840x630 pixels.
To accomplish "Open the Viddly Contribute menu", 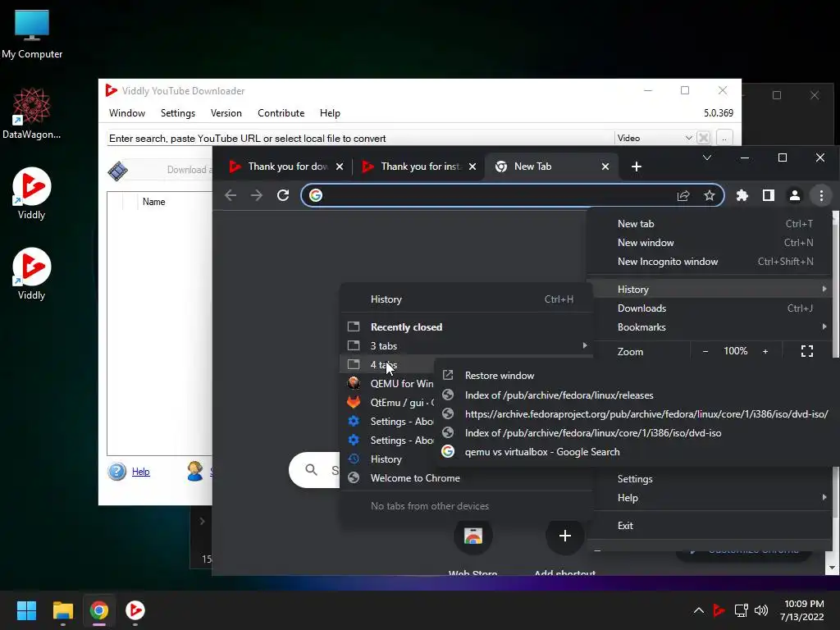I will click(281, 113).
